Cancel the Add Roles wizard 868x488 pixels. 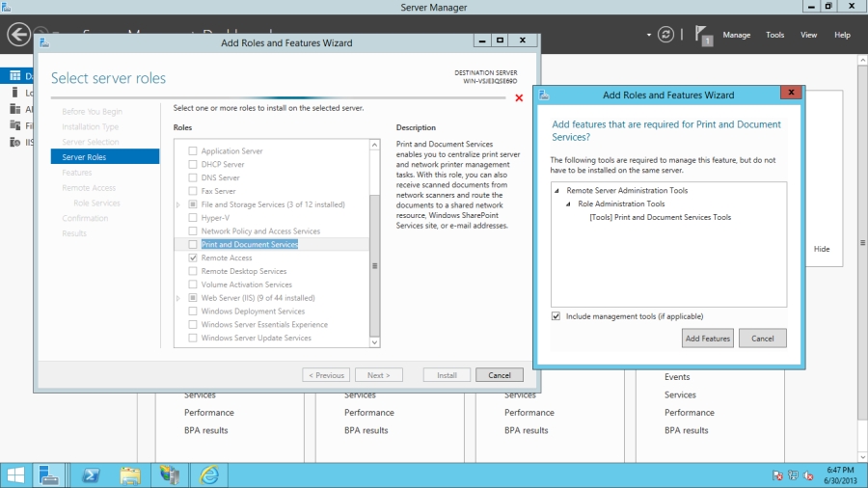(500, 375)
